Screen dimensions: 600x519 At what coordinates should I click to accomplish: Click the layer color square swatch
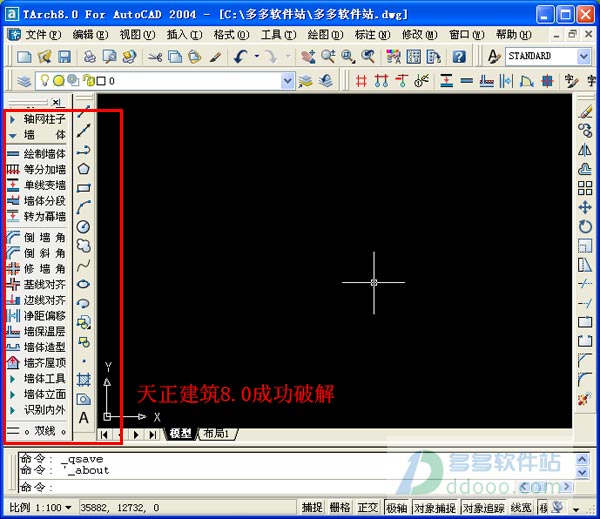coord(101,81)
